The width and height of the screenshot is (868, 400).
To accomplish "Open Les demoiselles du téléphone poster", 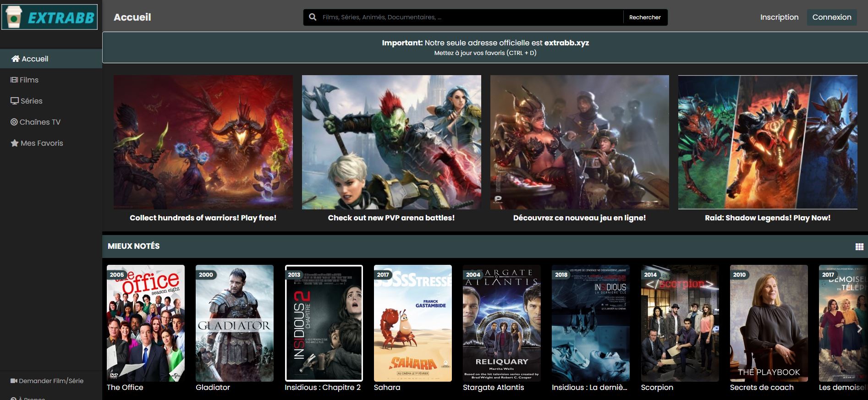I will pos(843,323).
